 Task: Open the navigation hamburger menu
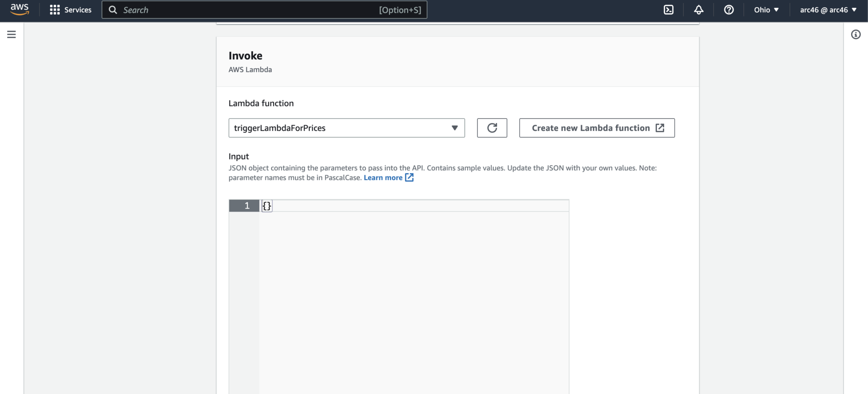point(11,34)
